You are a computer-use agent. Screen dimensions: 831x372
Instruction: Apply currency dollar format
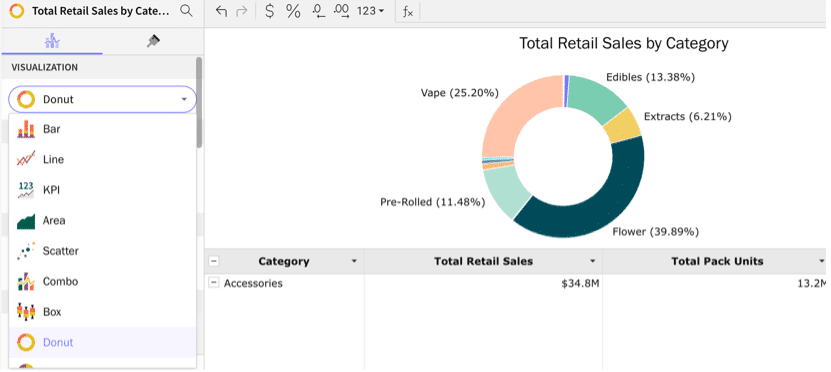point(270,11)
